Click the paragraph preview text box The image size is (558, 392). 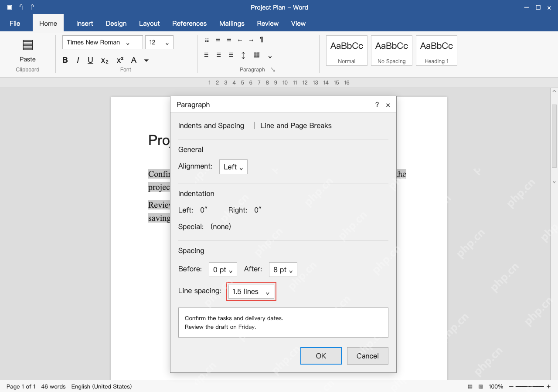(x=283, y=322)
